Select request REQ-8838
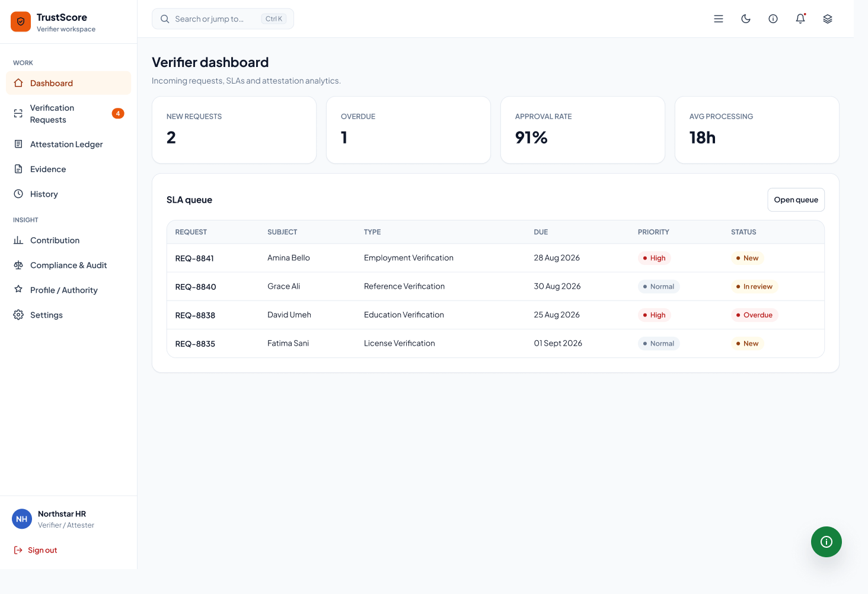868x594 pixels. click(195, 315)
